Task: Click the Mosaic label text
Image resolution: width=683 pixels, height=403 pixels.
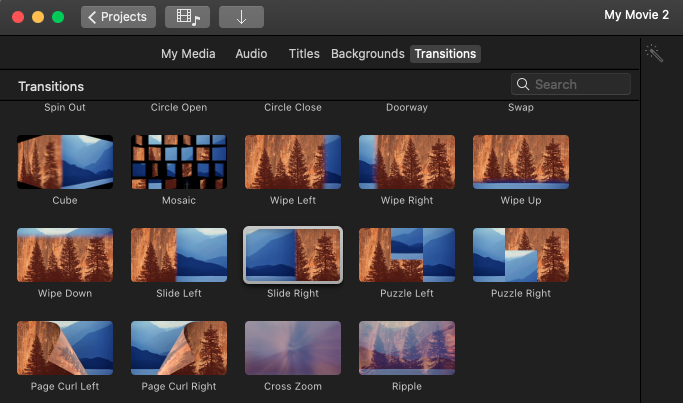Action: pyautogui.click(x=179, y=200)
